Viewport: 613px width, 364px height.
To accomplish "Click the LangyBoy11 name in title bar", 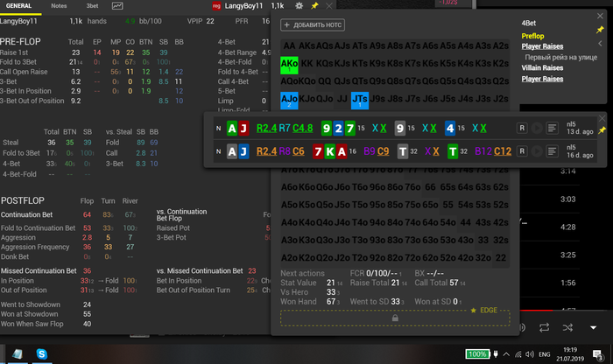I will pos(243,6).
